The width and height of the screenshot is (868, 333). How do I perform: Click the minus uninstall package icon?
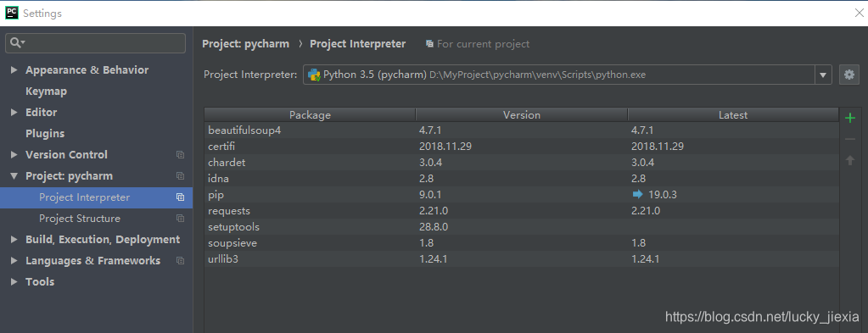point(850,140)
